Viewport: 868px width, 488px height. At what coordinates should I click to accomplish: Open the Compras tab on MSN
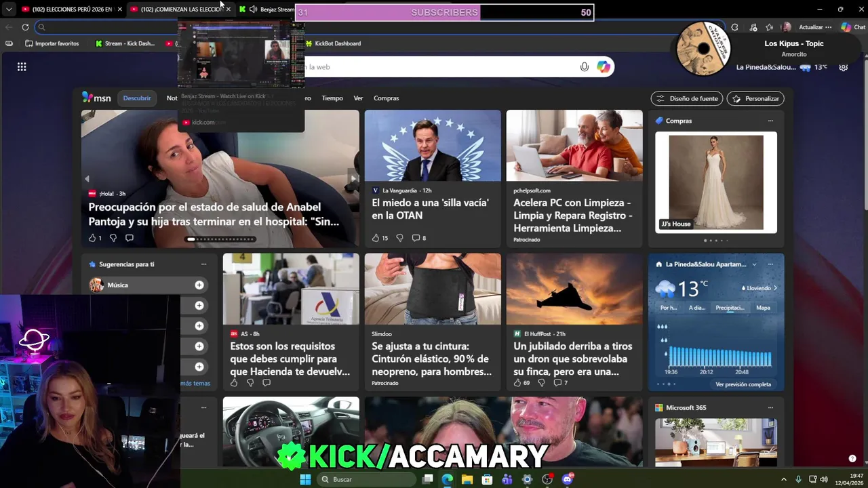[387, 98]
